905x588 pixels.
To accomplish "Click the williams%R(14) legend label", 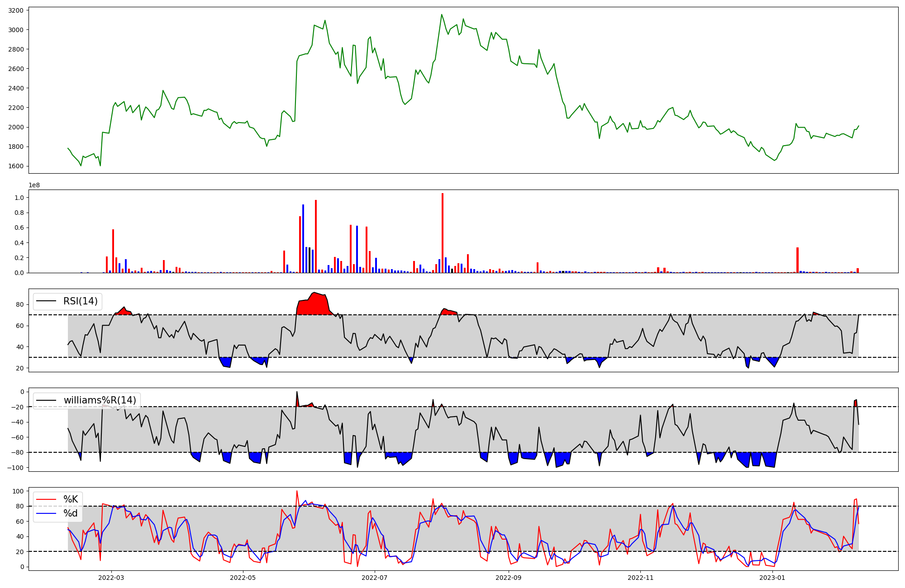I will pyautogui.click(x=100, y=400).
